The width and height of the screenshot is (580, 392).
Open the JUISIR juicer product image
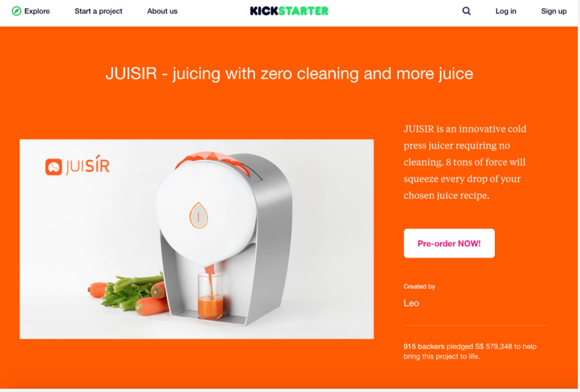197,239
